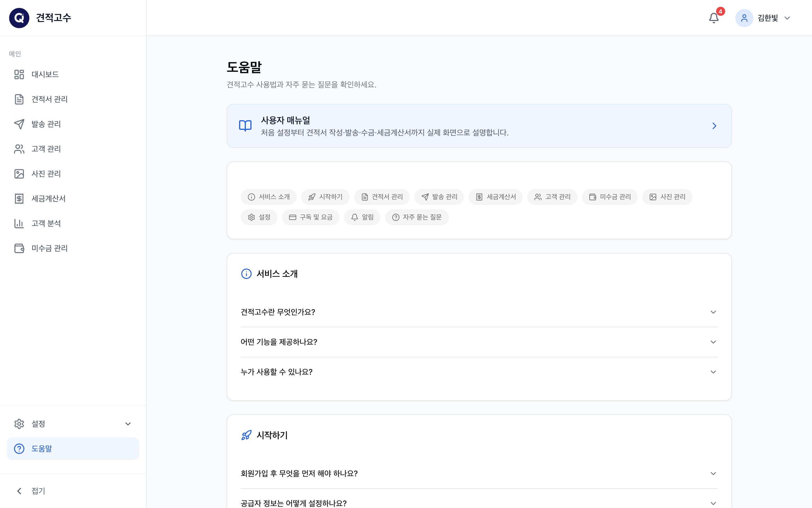This screenshot has height=508, width=812.
Task: Click the 도움말 page title text
Action: click(244, 67)
